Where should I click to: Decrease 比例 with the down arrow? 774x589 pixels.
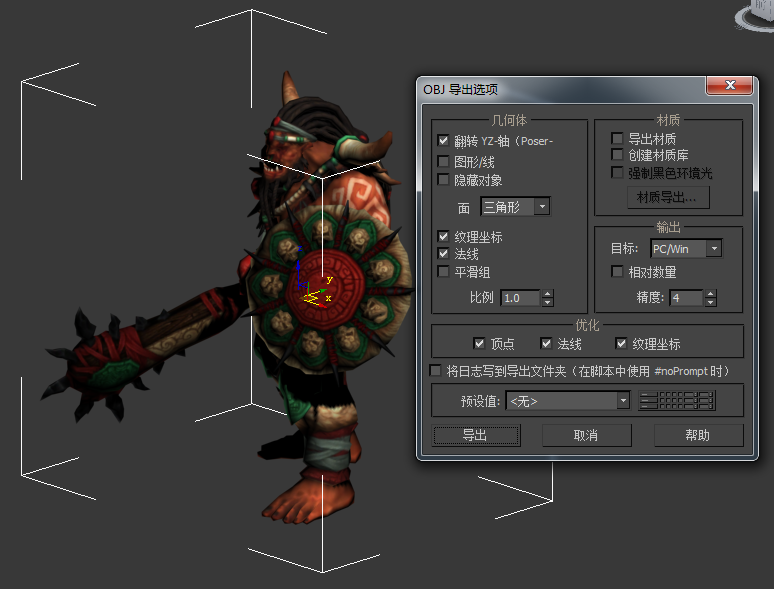click(547, 302)
